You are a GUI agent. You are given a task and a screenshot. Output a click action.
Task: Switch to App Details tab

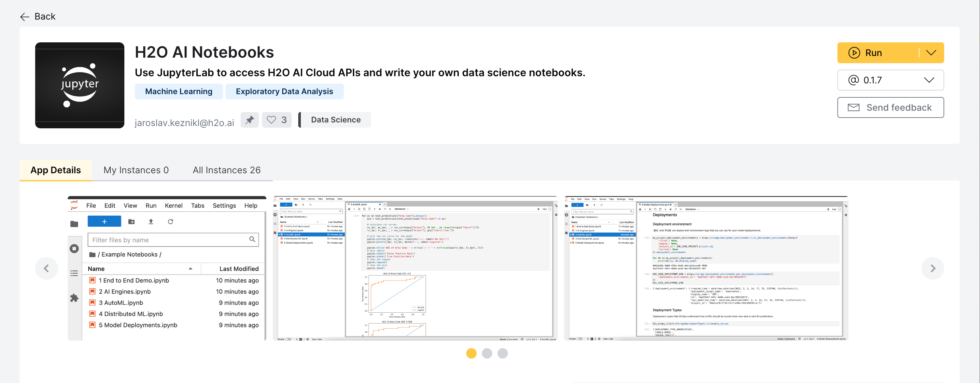56,170
